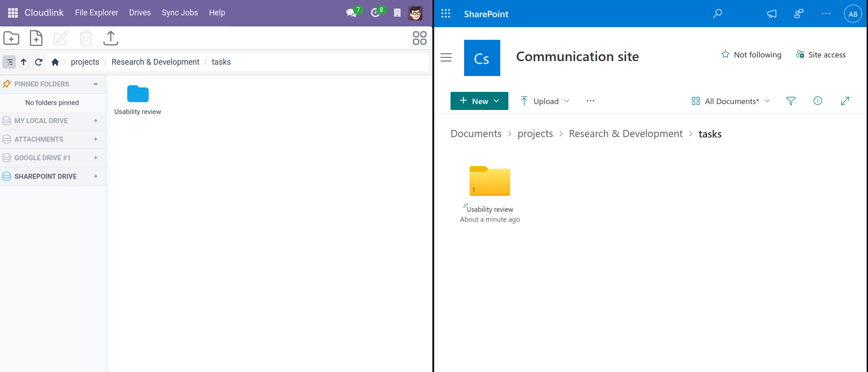The image size is (868, 372).
Task: Expand the SharePoint Drive section
Action: click(95, 176)
